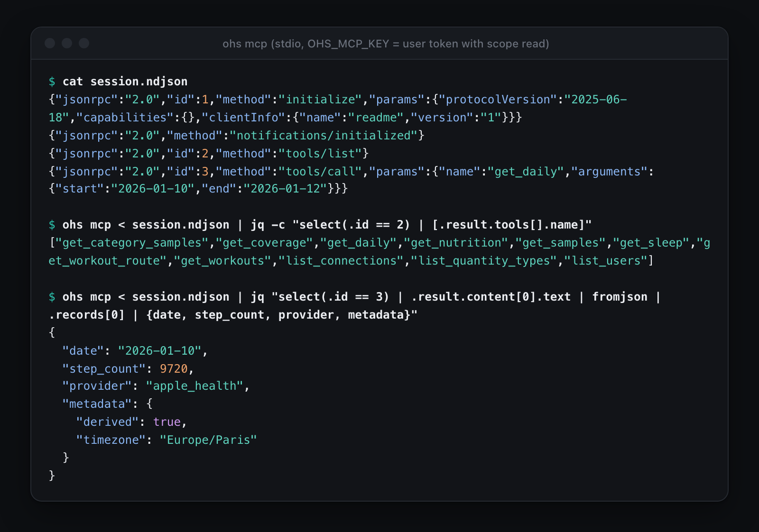Click the step_count value 9720
This screenshot has width=759, height=532.
[174, 369]
